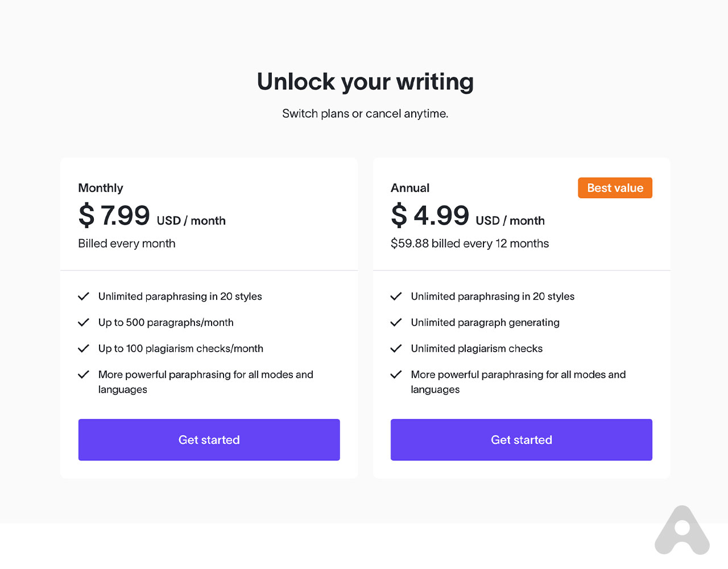This screenshot has height=569, width=728.
Task: Click Billed every month text
Action: 127,244
